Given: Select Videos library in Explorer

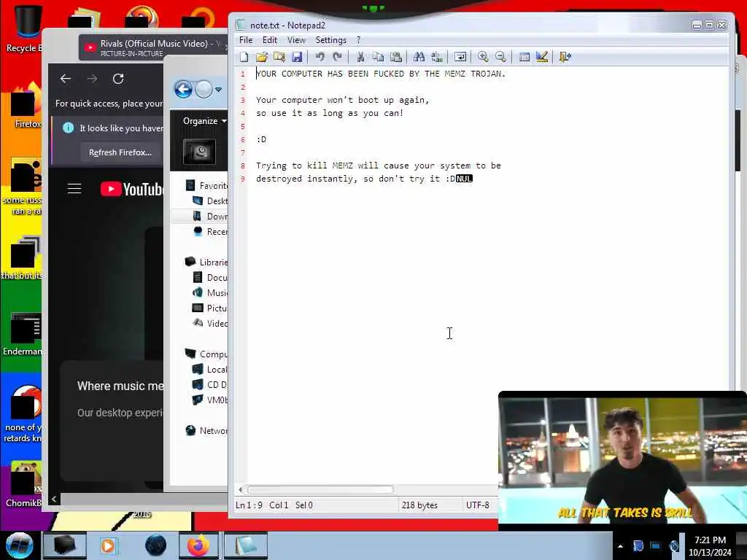Looking at the screenshot, I should [x=209, y=323].
